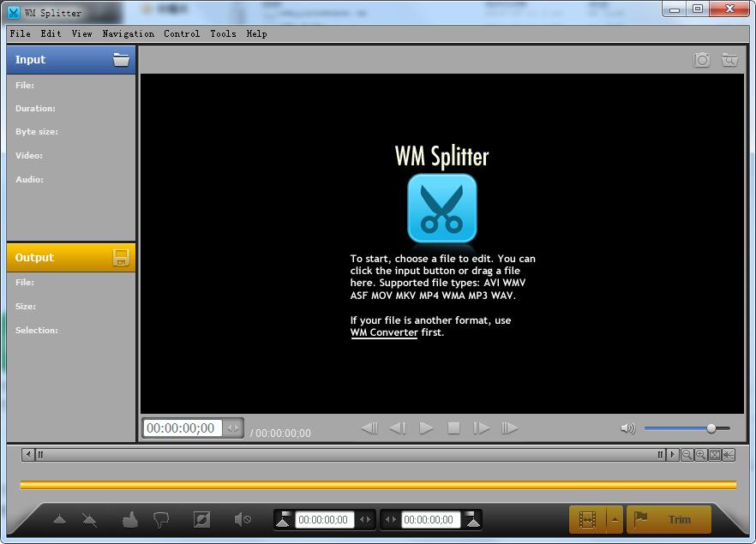Open the Navigation menu
The width and height of the screenshot is (756, 544).
click(x=128, y=34)
